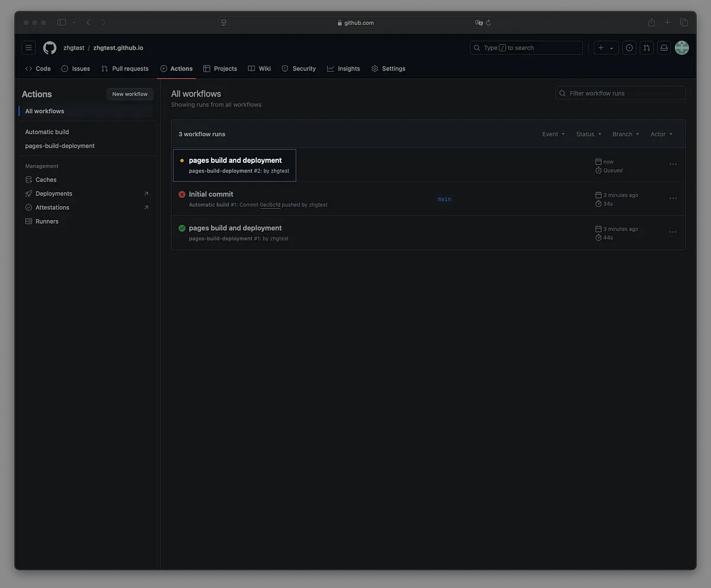This screenshot has height=588, width=711.
Task: Open the issues icon in the header
Action: [629, 48]
